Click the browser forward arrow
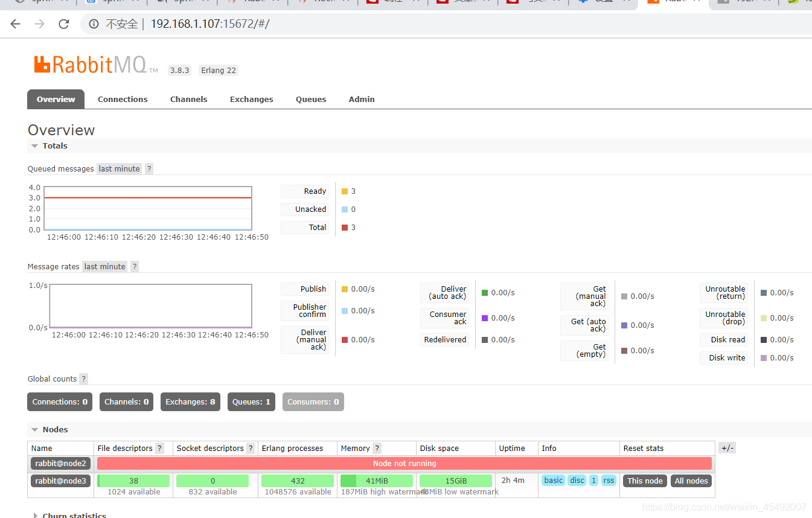The image size is (812, 518). [x=40, y=24]
